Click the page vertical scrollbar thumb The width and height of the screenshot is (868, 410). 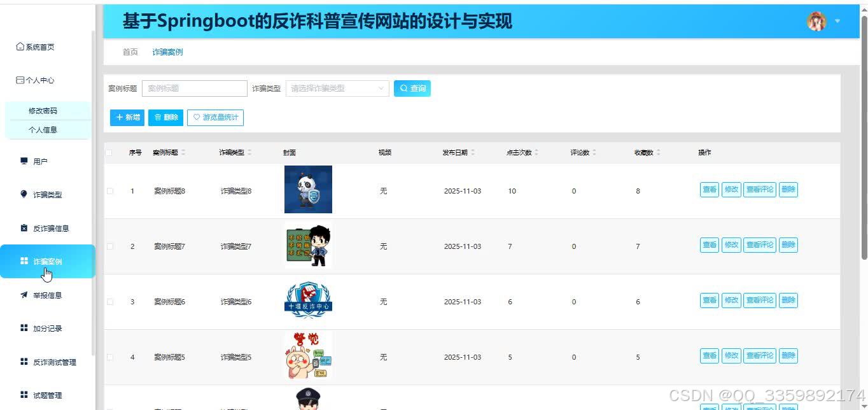click(x=864, y=137)
